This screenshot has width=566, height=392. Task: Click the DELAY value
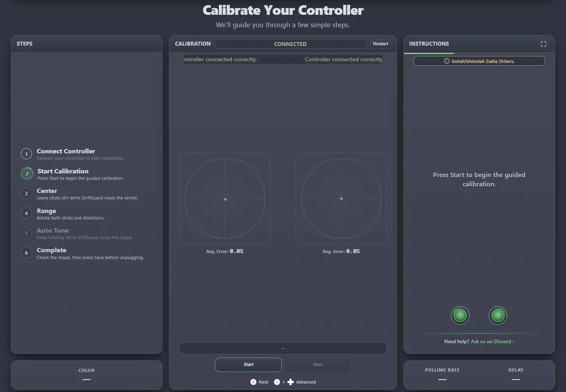(516, 379)
